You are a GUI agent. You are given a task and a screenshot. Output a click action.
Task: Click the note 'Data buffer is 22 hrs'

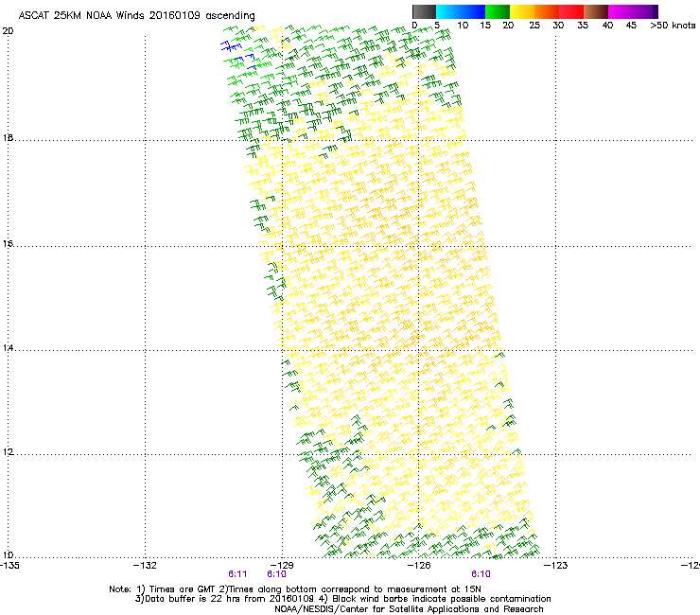[x=226, y=599]
